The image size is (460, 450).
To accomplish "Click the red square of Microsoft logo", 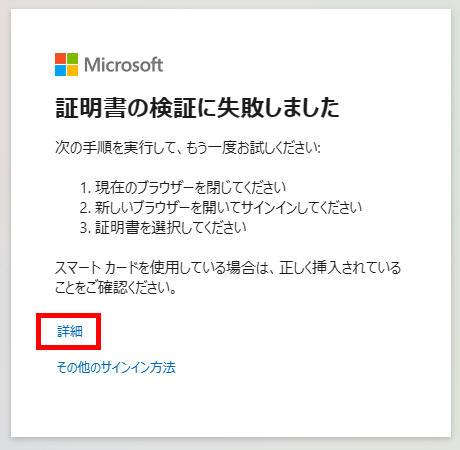I will [60, 58].
